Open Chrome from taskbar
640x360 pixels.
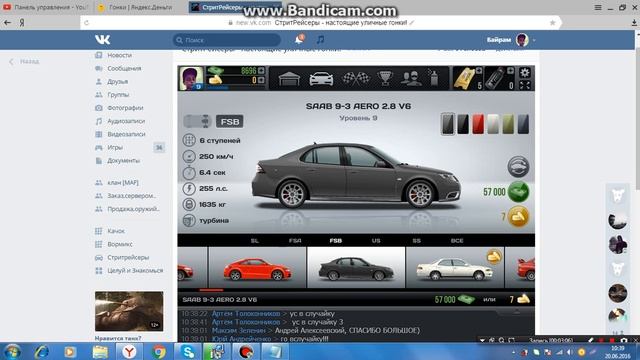tap(159, 351)
